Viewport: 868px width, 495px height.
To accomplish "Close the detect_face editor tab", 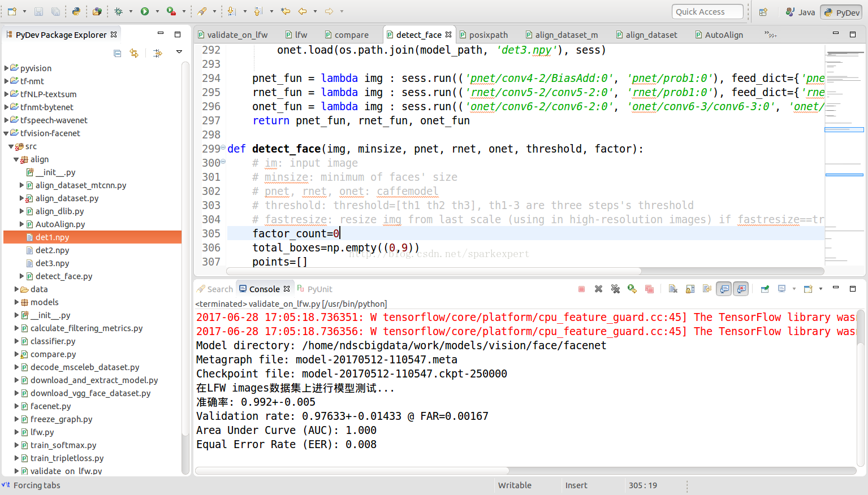I will click(448, 34).
